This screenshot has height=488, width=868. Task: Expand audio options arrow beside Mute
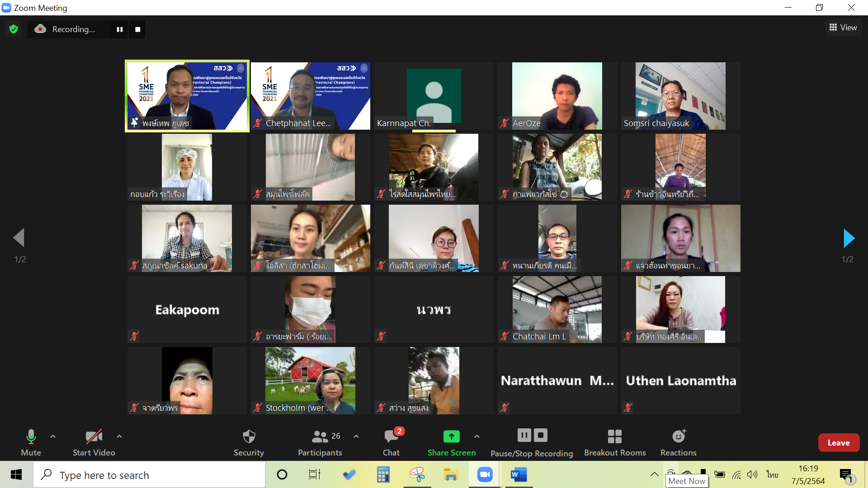click(53, 436)
